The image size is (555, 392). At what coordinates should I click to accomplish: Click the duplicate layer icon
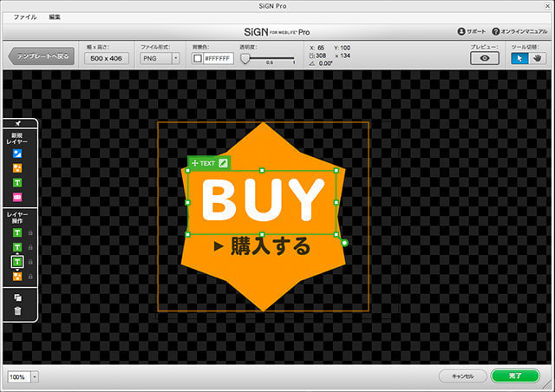[17, 297]
